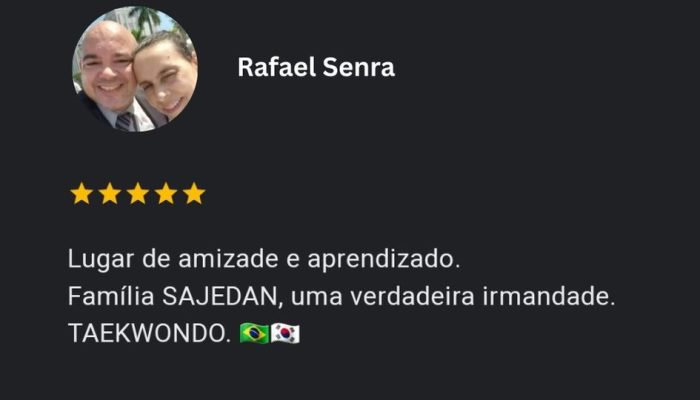Click the word irmandade in the review
700x400 pixels.
[x=549, y=296]
